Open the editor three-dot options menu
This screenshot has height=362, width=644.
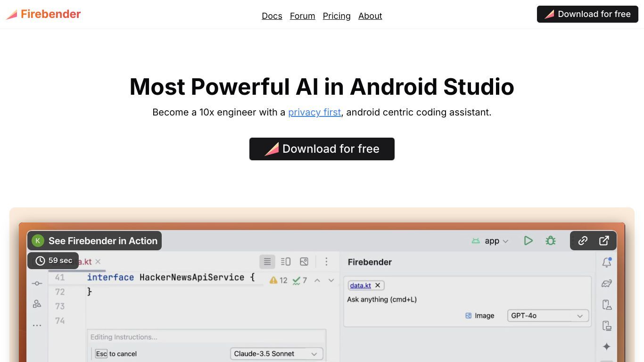click(326, 262)
